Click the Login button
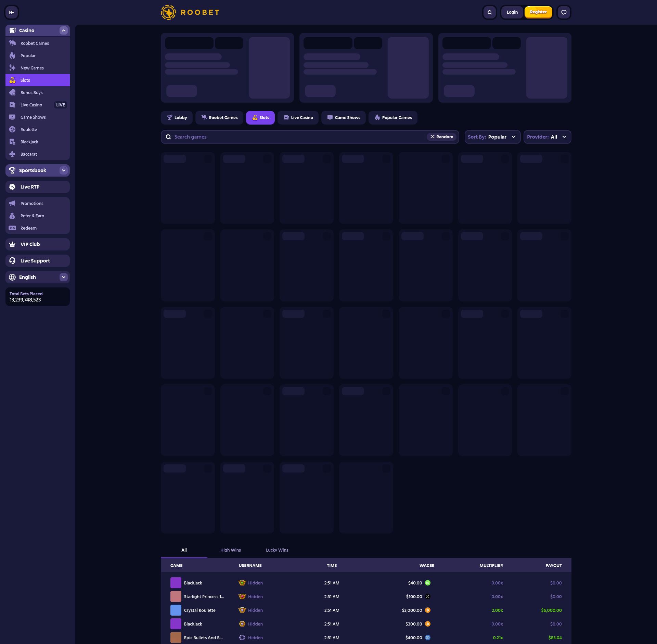 click(x=512, y=12)
